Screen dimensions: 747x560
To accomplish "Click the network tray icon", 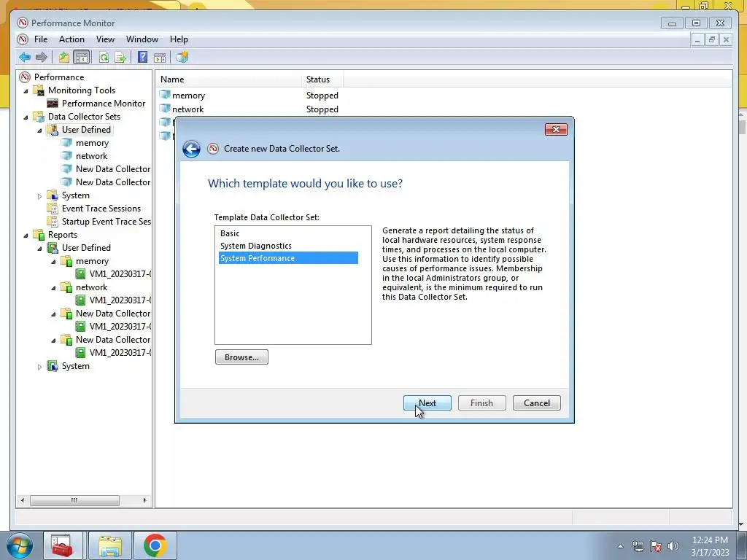I will pyautogui.click(x=638, y=546).
